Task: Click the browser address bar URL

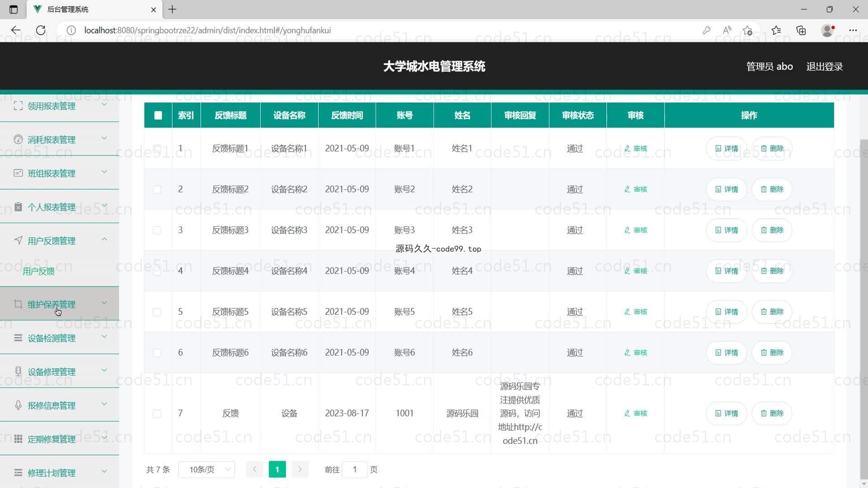Action: [x=208, y=30]
